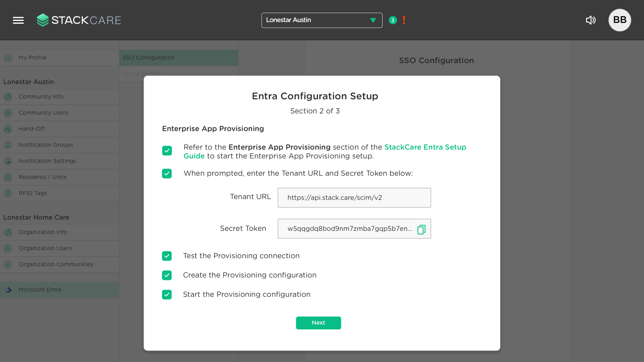Image resolution: width=644 pixels, height=362 pixels.
Task: Uncheck the Tenant URL and Secret Token checkbox
Action: pyautogui.click(x=167, y=173)
